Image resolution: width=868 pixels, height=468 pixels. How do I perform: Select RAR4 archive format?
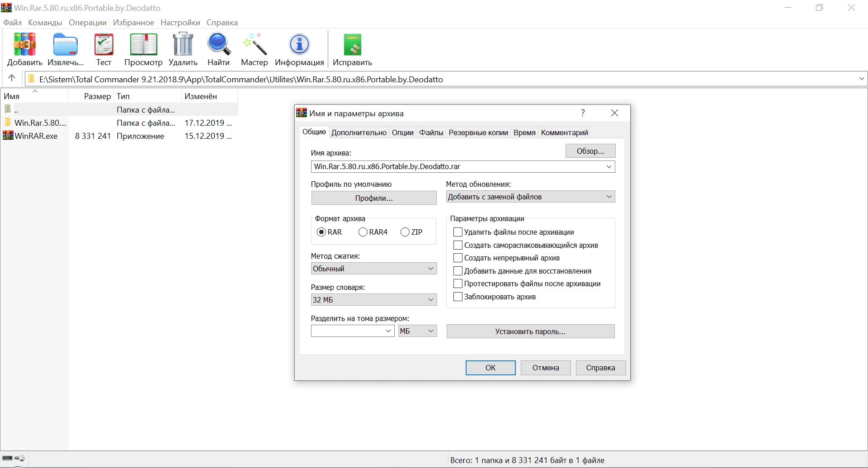363,232
